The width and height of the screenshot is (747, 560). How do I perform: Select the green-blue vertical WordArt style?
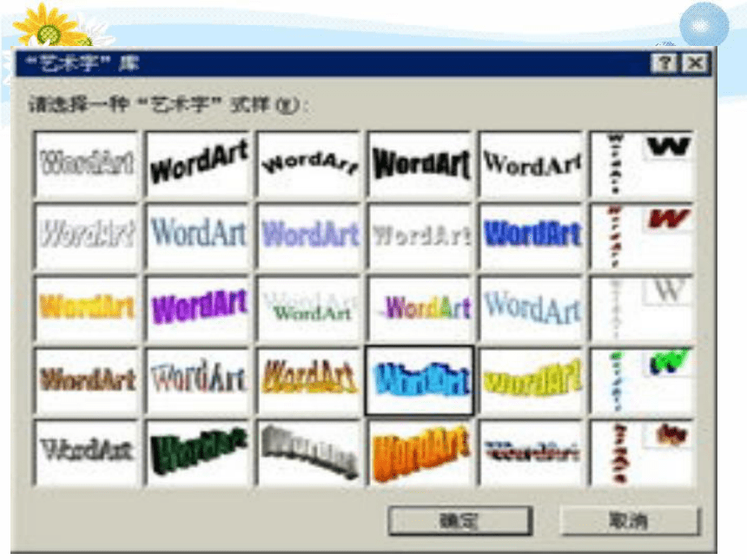click(x=642, y=380)
